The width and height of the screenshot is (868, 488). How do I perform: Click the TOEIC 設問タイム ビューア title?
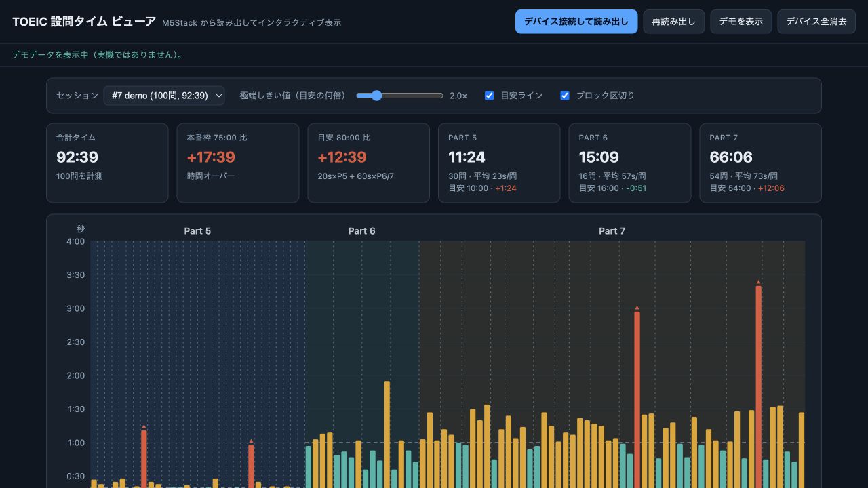[84, 22]
